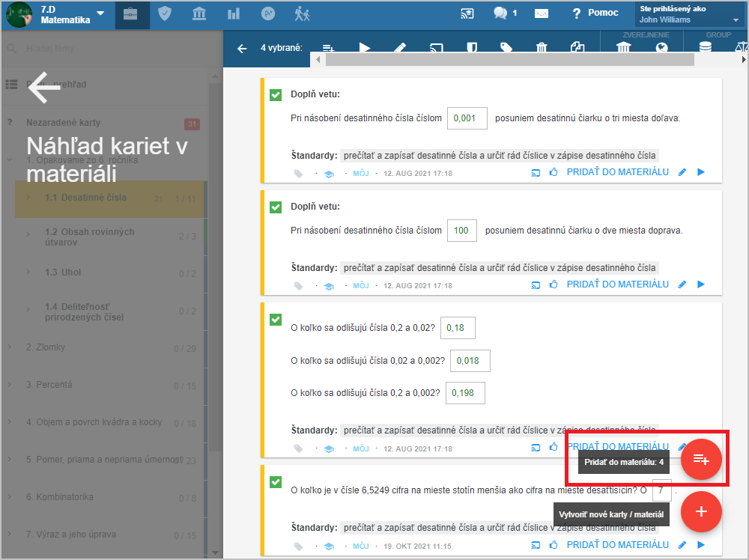Expand chapter 3. Percentá
The height and width of the screenshot is (560, 749).
coord(10,384)
